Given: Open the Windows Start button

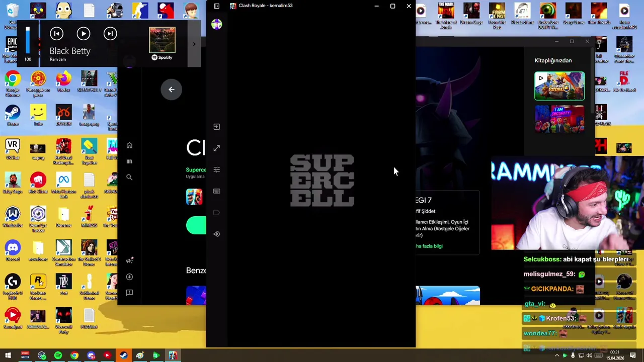Looking at the screenshot, I should click(8, 356).
